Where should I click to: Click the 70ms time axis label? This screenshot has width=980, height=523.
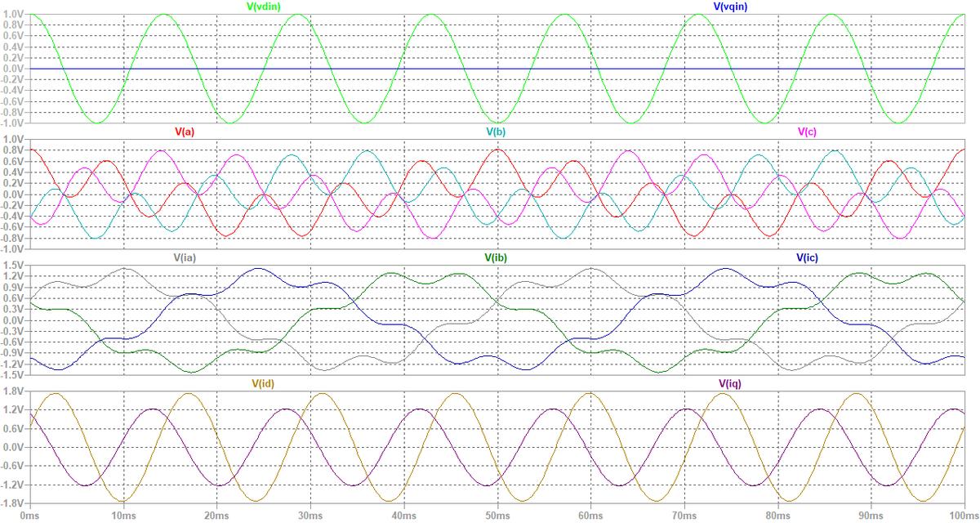coord(684,516)
